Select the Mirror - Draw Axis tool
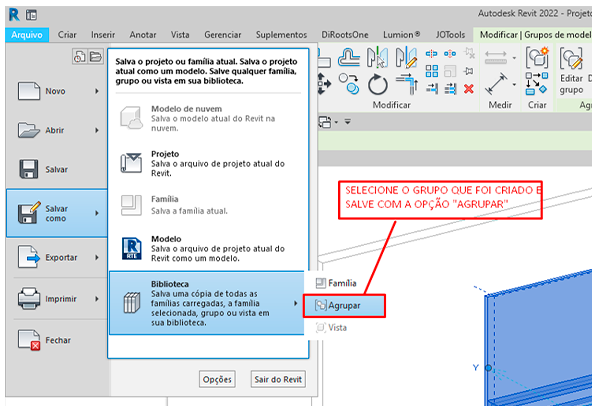Image resolution: width=596 pixels, height=411 pixels. [x=406, y=57]
